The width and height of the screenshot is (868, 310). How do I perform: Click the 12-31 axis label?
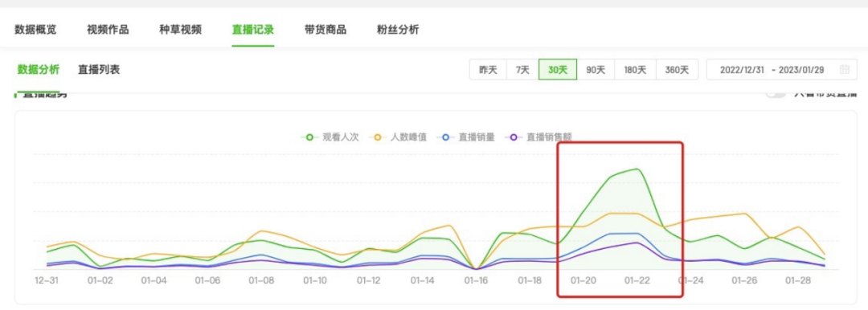click(x=47, y=280)
